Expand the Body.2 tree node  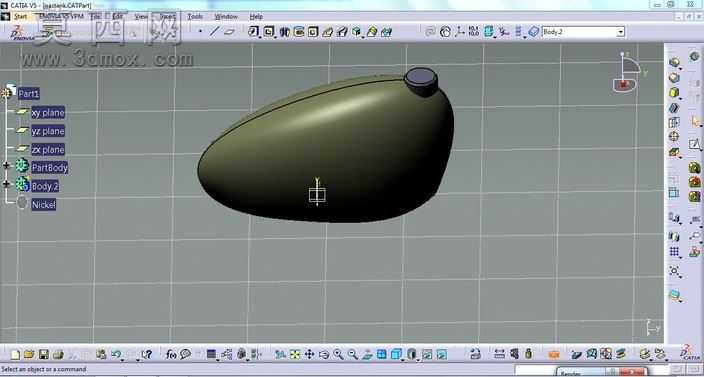[6, 184]
